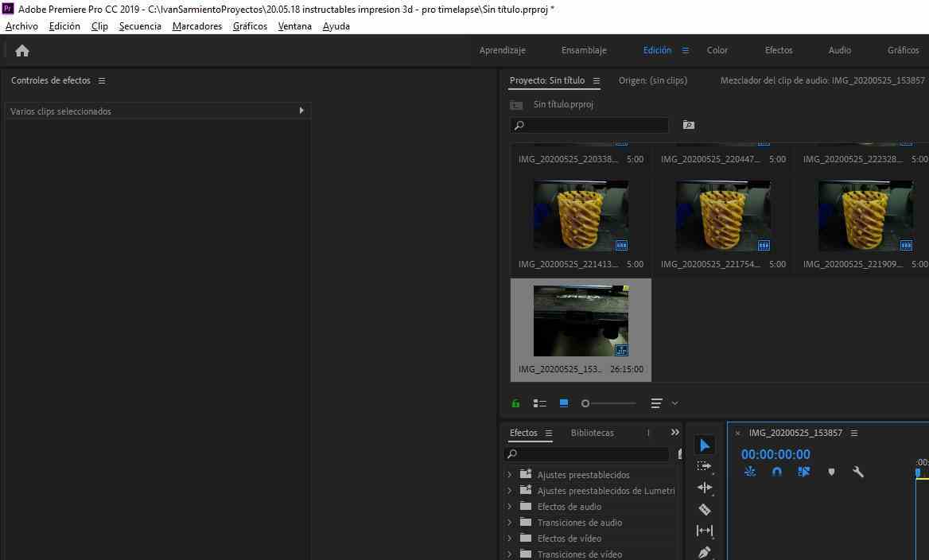The image size is (929, 560).
Task: Open the Edición menu in menu bar
Action: coord(64,26)
